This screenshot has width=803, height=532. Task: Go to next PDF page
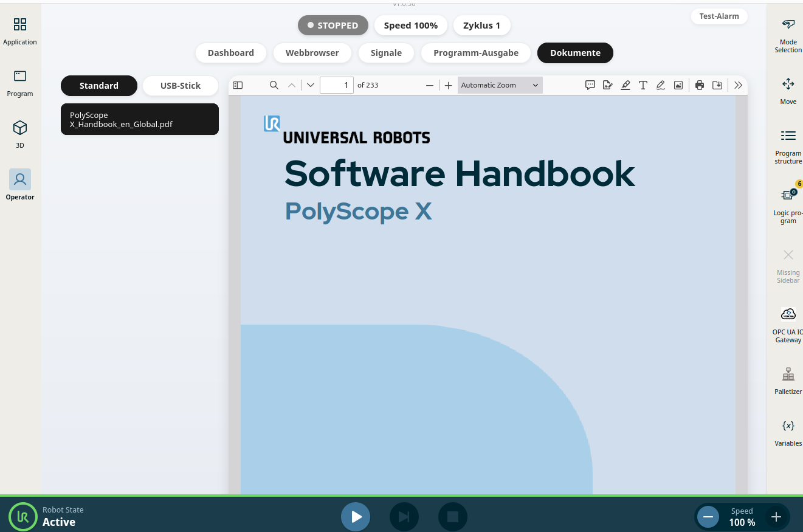(x=311, y=85)
